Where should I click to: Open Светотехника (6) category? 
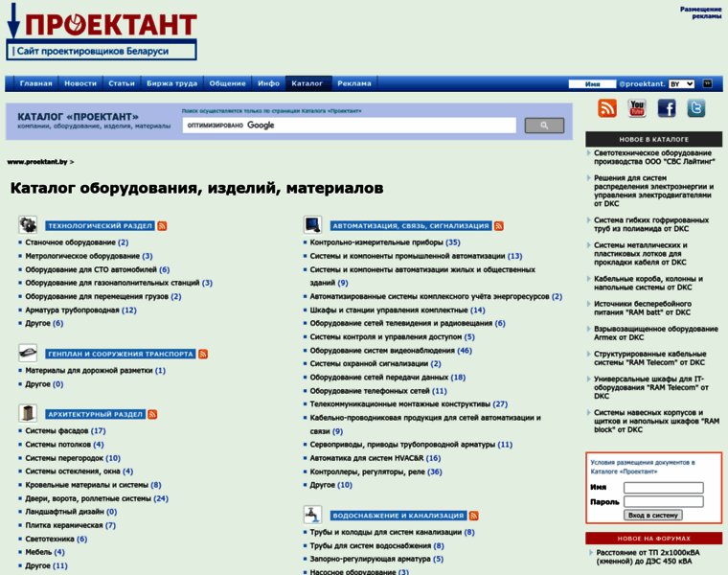point(57,540)
